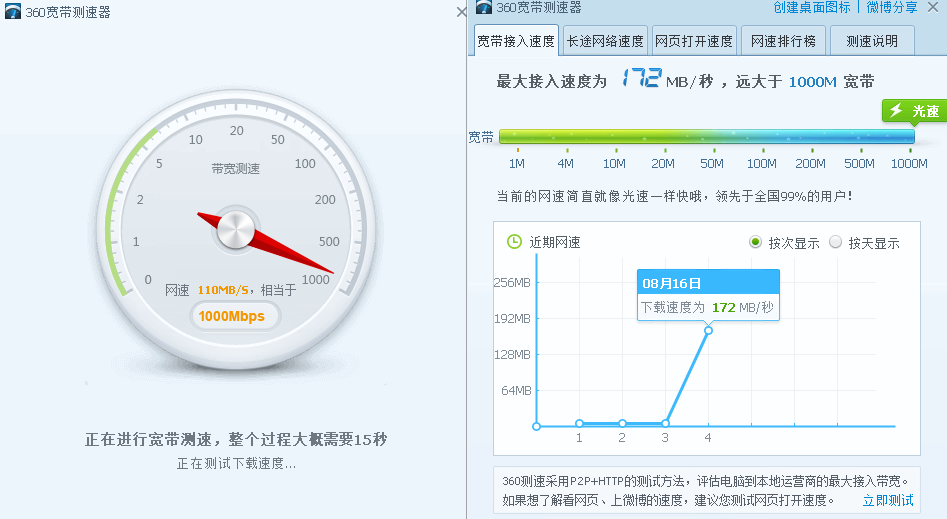
Task: Click the large 172 speed digits
Action: pyautogui.click(x=642, y=78)
